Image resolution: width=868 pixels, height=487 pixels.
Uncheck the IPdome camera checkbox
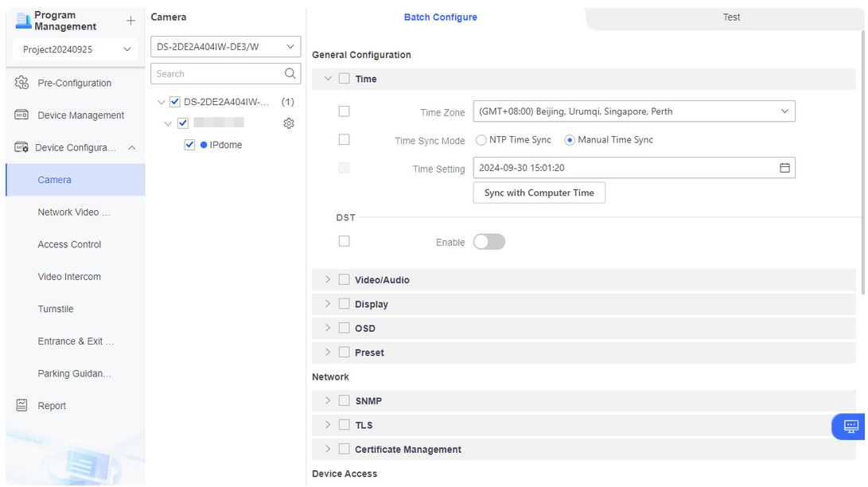click(x=189, y=145)
